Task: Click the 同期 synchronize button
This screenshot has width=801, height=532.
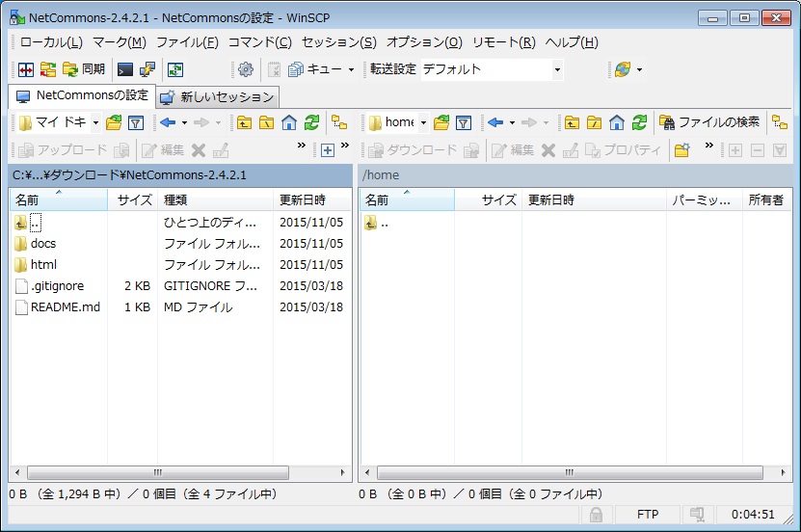Action: (84, 69)
